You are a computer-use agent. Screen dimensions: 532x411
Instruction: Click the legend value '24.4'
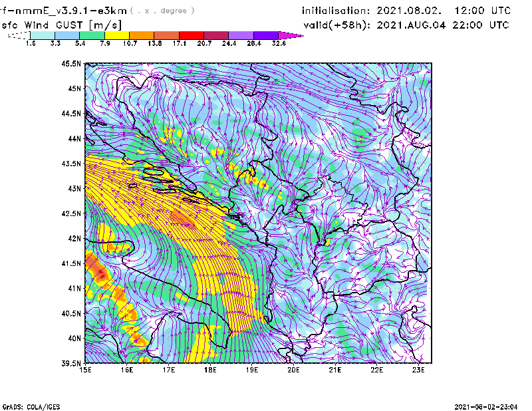pyautogui.click(x=229, y=43)
